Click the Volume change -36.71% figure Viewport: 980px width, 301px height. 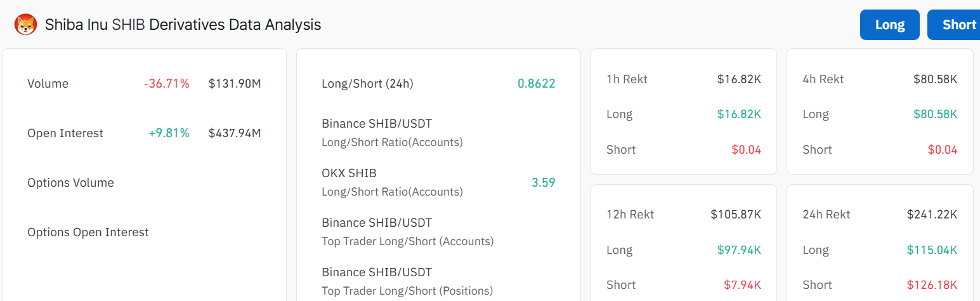(166, 84)
